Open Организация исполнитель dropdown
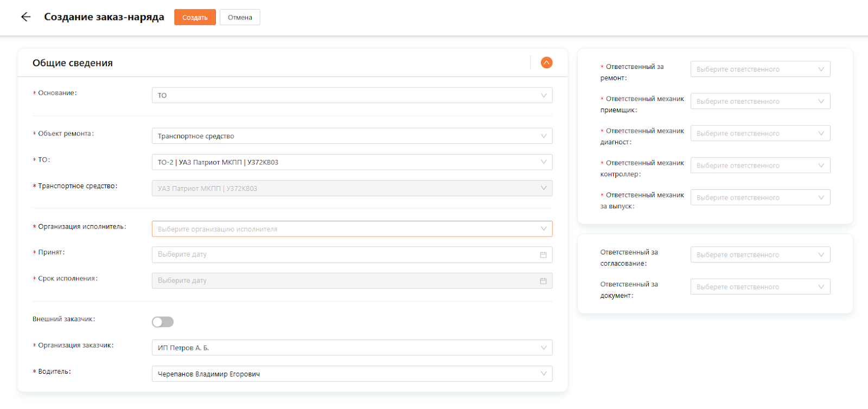The image size is (868, 409). click(352, 229)
